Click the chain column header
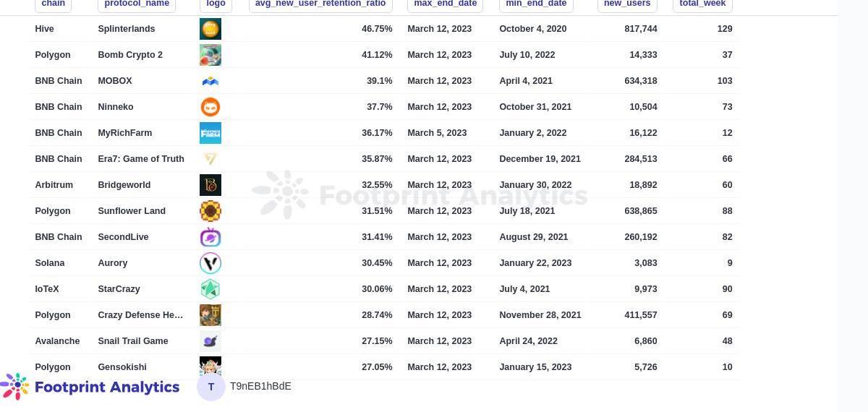868x412 pixels. pyautogui.click(x=53, y=4)
